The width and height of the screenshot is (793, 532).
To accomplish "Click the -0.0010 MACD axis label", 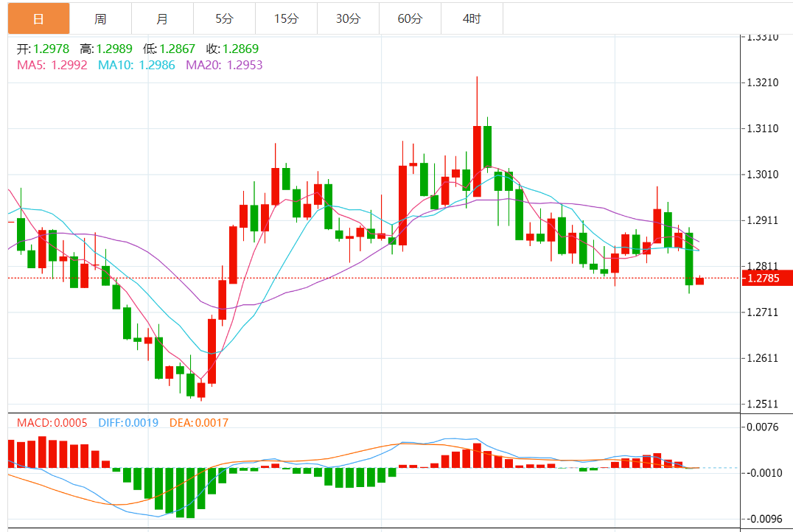I will [764, 473].
